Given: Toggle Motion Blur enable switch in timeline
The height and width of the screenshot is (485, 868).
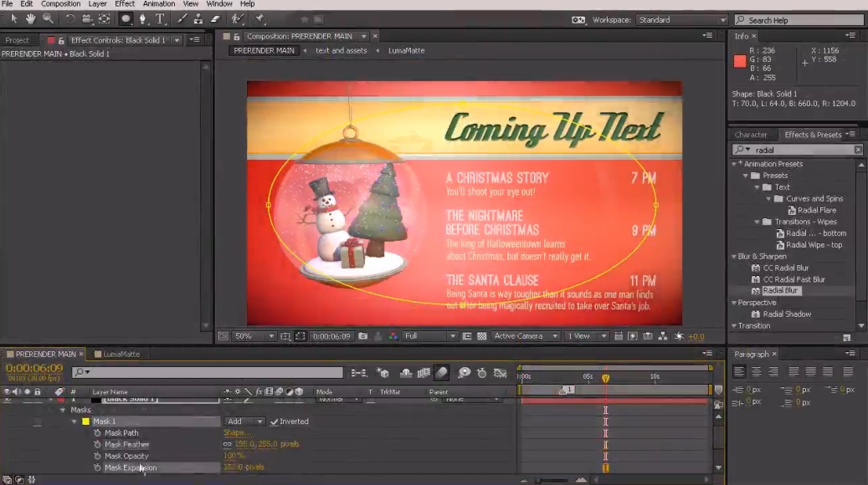Looking at the screenshot, I should click(x=441, y=373).
